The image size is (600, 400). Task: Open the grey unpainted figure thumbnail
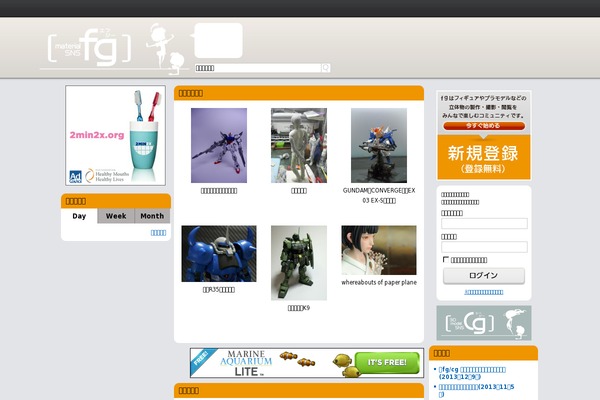point(299,145)
